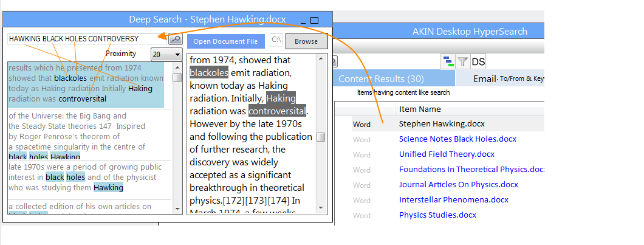
Task: Click the C:\ path input field
Action: click(276, 40)
